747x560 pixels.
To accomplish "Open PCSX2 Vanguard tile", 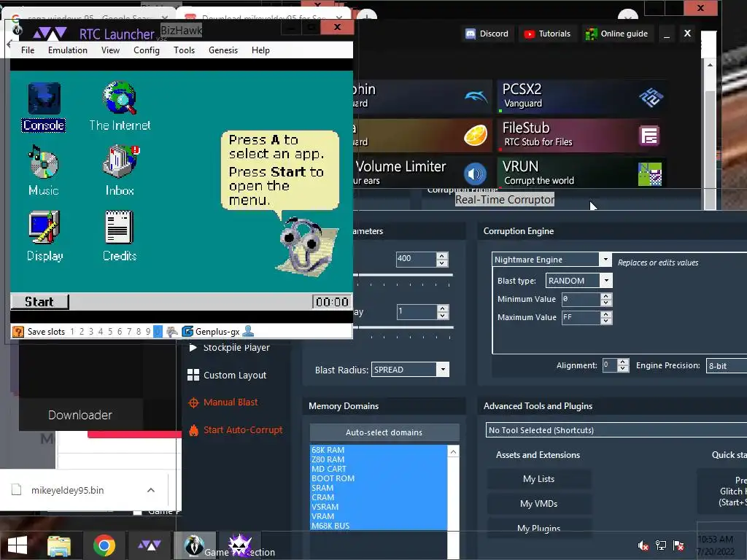I will tap(581, 96).
